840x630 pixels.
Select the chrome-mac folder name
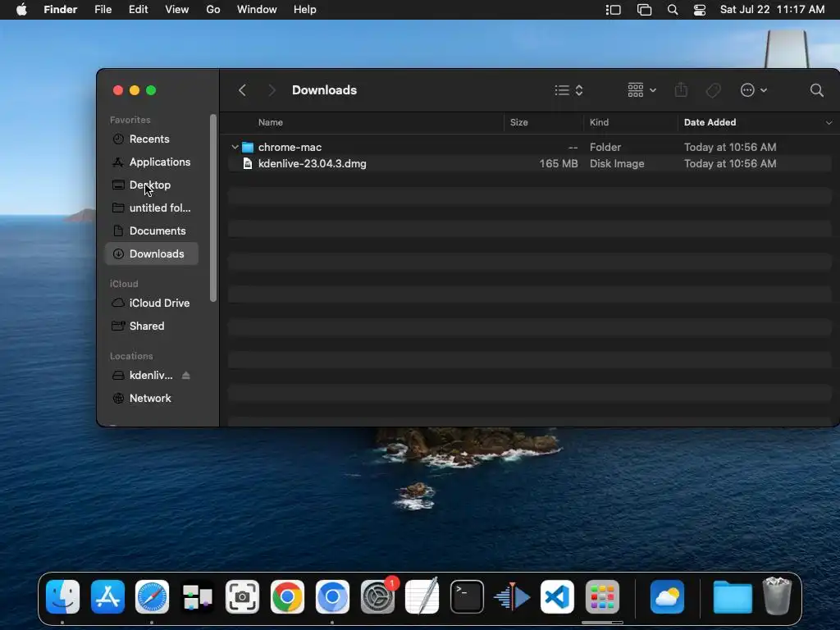(290, 147)
